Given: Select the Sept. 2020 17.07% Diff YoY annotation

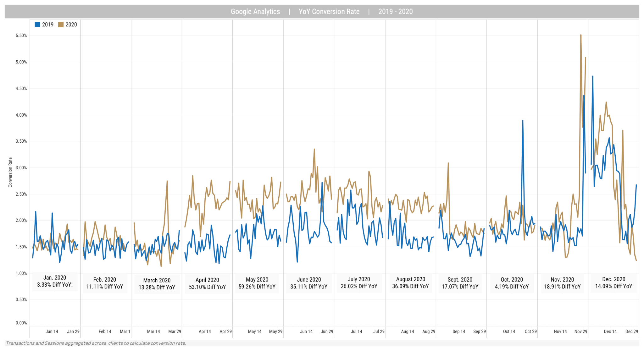Looking at the screenshot, I should [x=460, y=283].
